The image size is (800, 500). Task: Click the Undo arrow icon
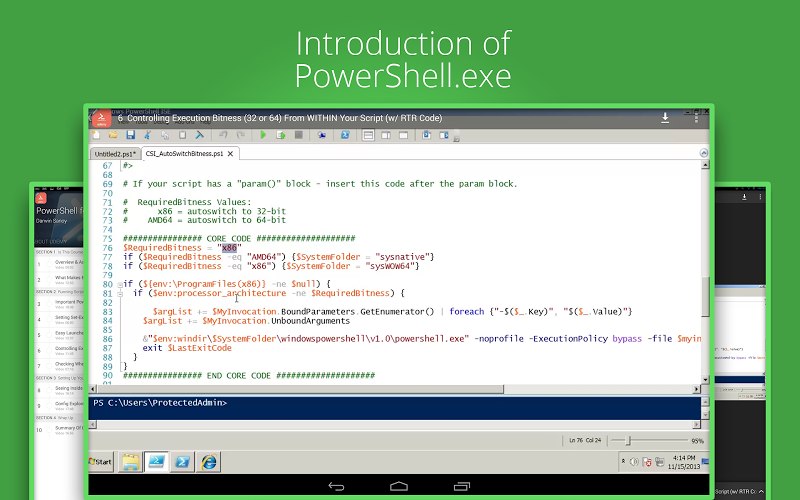tap(223, 135)
